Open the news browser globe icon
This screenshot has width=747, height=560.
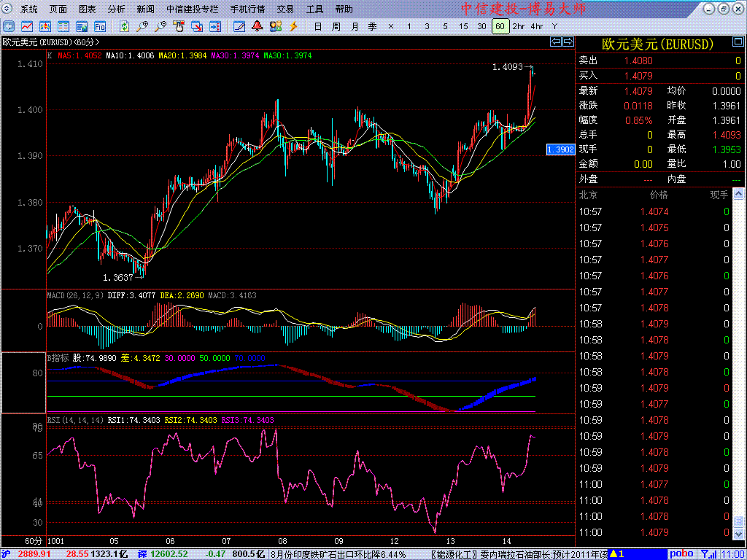tap(82, 26)
